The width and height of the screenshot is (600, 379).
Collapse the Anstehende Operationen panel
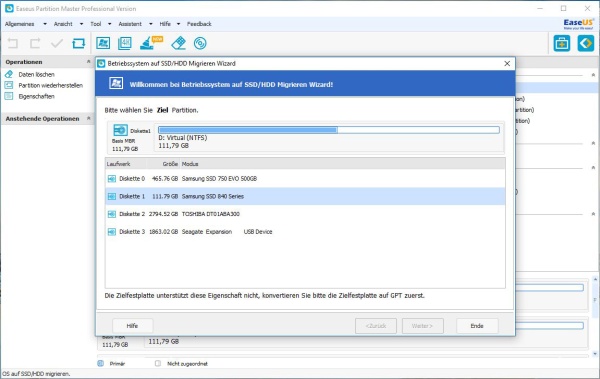(88, 118)
